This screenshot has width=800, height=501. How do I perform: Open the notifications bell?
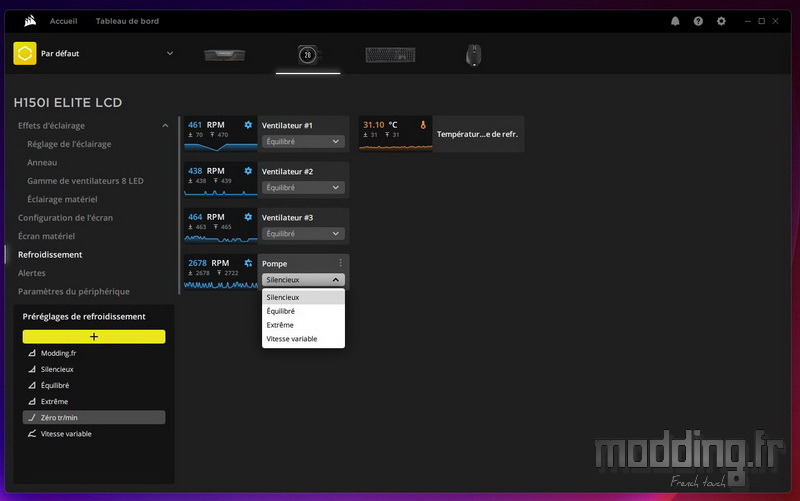[675, 21]
